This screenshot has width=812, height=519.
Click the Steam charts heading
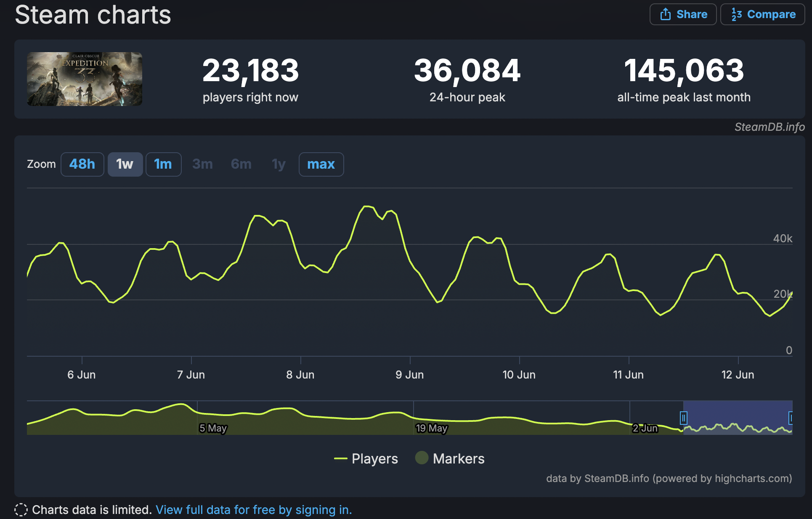[93, 14]
